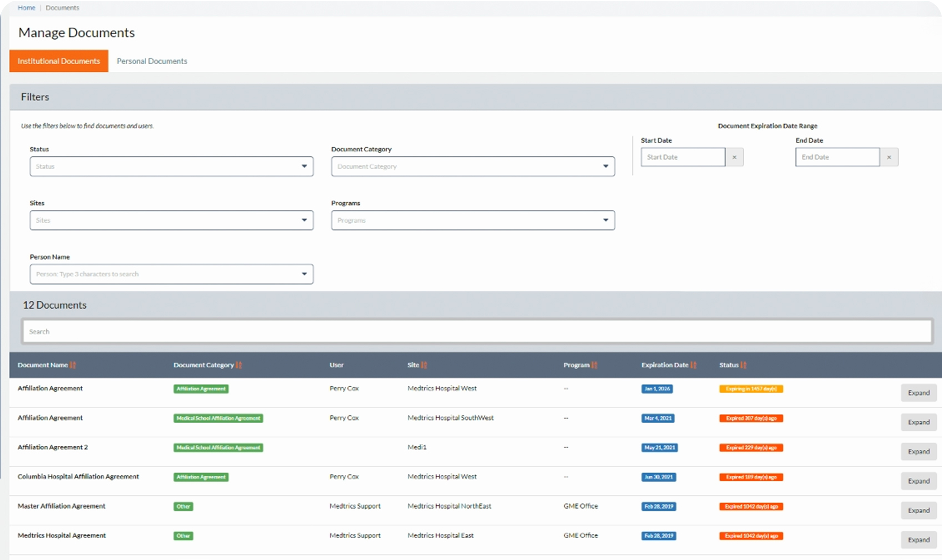942x560 pixels.
Task: Expand Columbia Hospital Affiliation Agreement row
Action: tap(918, 481)
